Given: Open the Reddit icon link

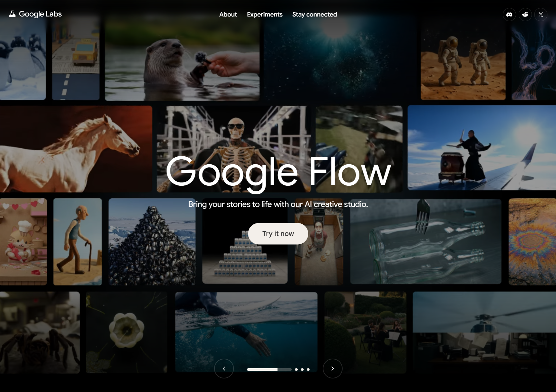Looking at the screenshot, I should [x=525, y=15].
